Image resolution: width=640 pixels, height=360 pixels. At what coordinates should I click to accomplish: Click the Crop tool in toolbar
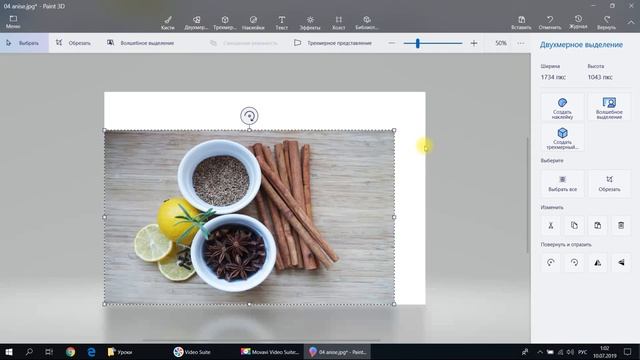(73, 43)
